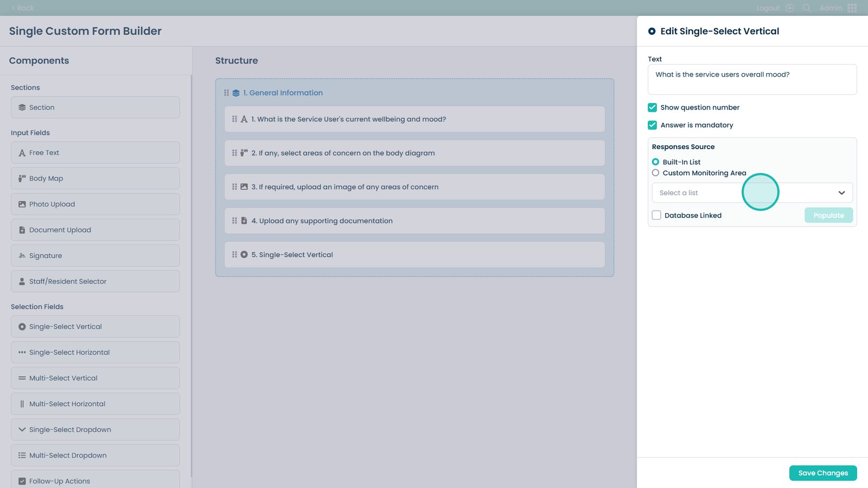Enable the Database Linked checkbox
Screen dimensions: 868x488
coord(656,215)
